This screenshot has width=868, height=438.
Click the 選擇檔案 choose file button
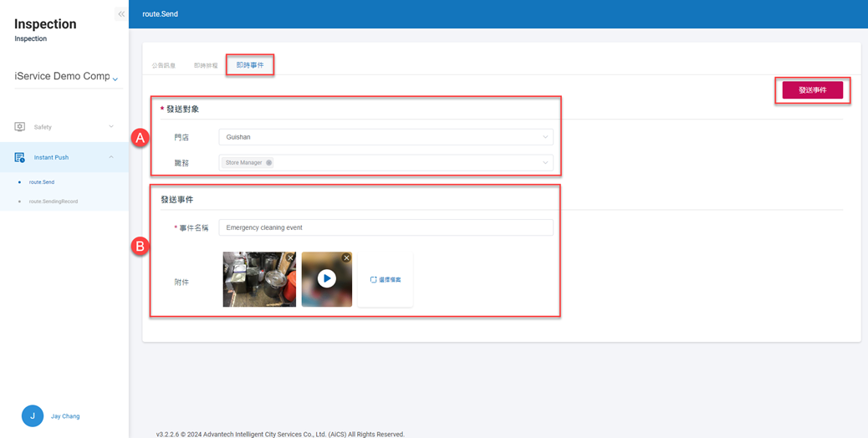pos(385,280)
